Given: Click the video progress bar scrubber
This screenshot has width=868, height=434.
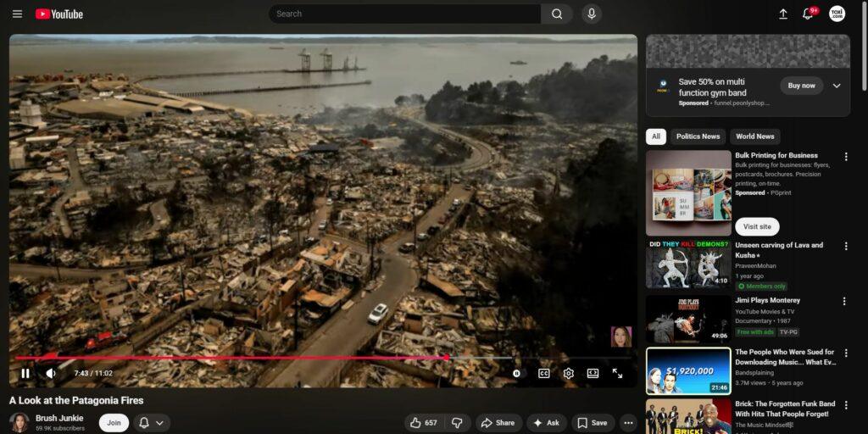Looking at the screenshot, I should 447,358.
